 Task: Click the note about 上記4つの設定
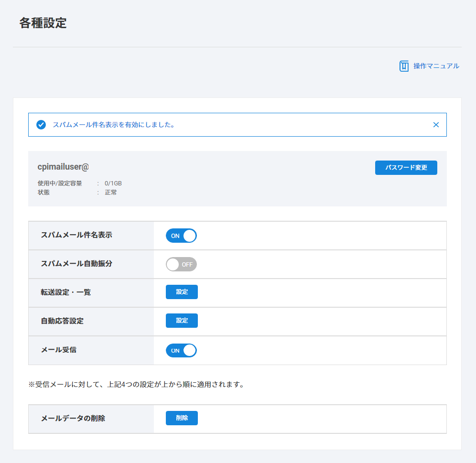click(x=136, y=385)
